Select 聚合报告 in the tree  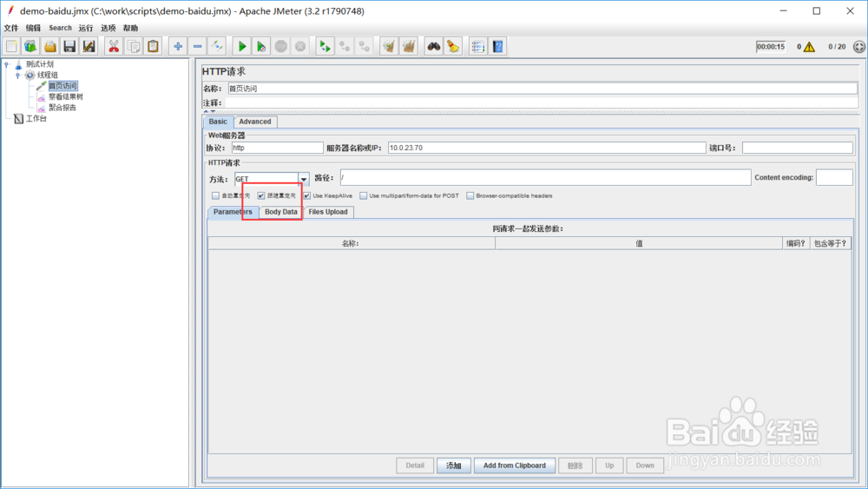(62, 108)
